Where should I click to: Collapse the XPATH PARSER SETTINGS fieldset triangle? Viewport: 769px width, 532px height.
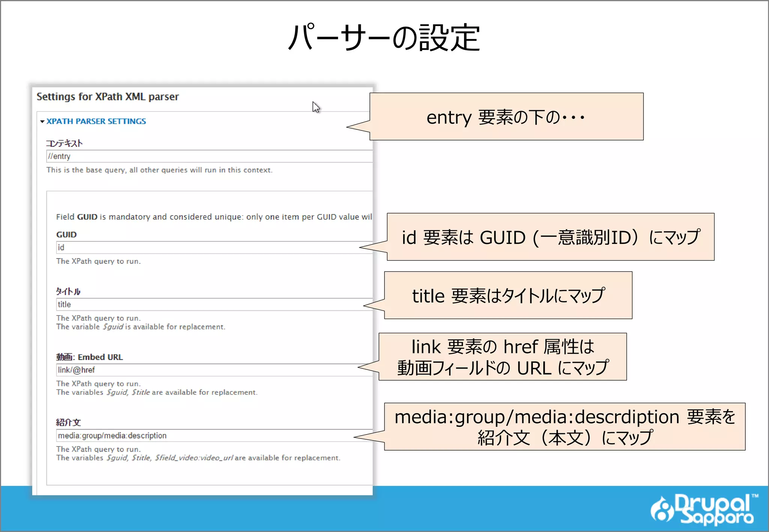pos(42,122)
